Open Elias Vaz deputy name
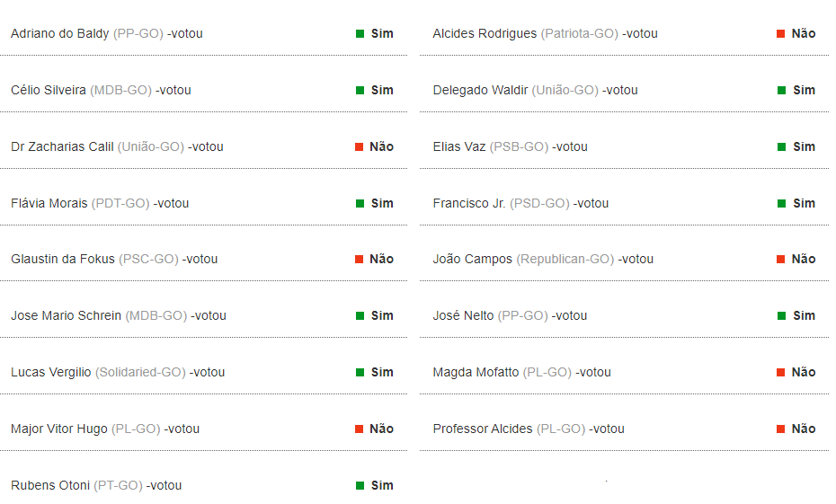Viewport: 836px width, 504px height. (458, 146)
